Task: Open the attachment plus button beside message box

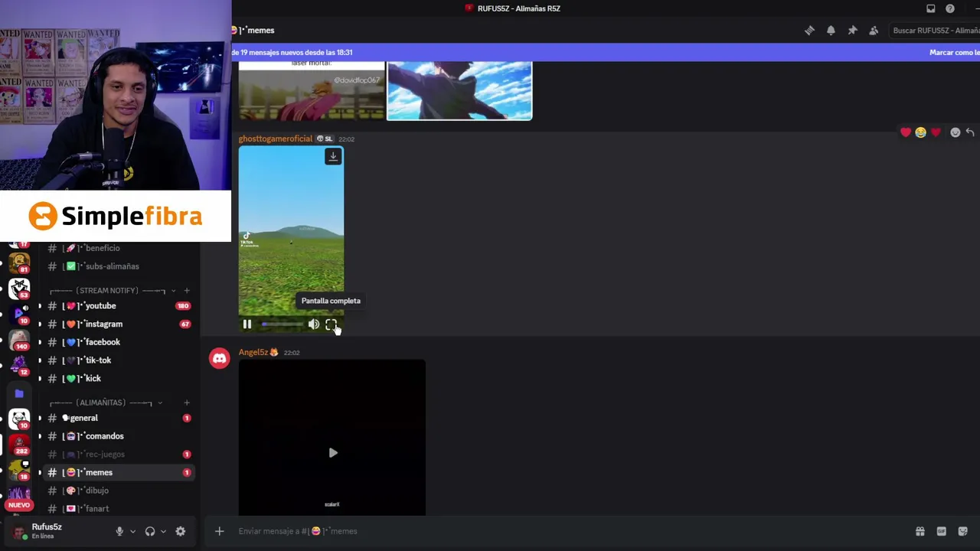Action: coord(219,531)
